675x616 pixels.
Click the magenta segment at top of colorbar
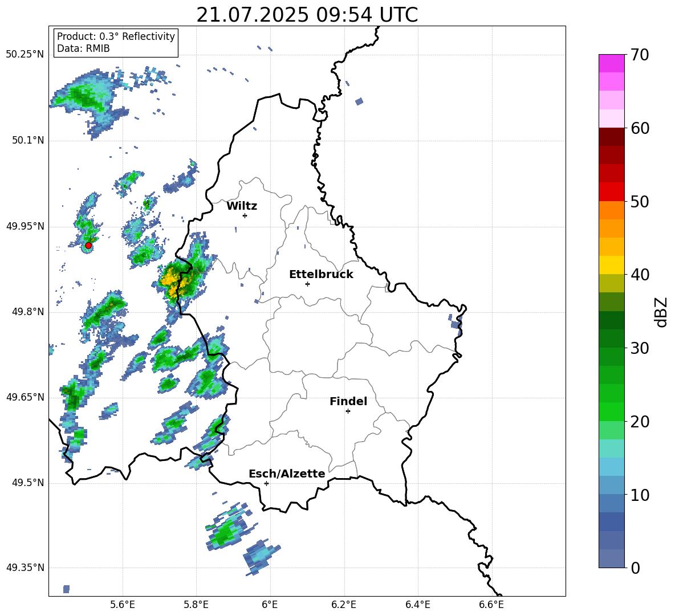(611, 63)
